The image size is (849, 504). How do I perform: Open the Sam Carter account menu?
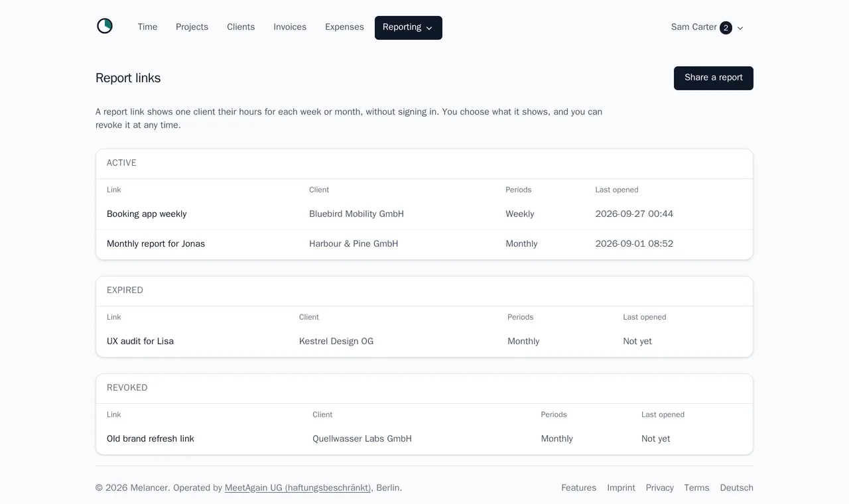[707, 28]
